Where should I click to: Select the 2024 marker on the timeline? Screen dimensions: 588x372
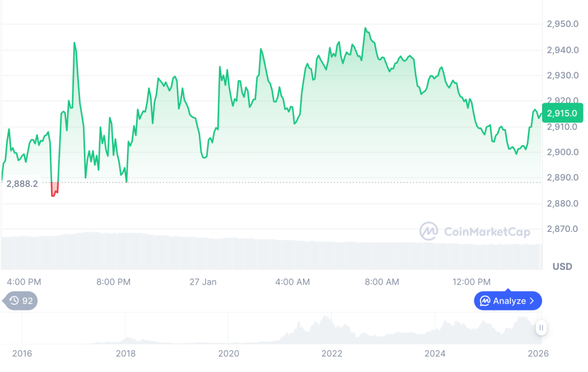click(435, 354)
